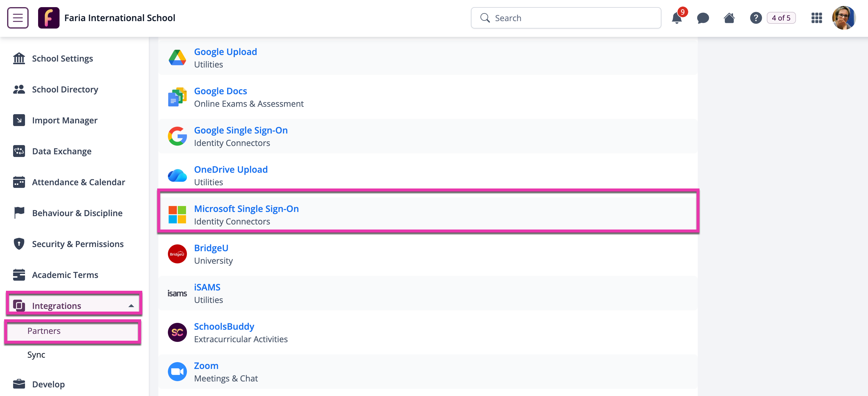Open the help question mark
868x396 pixels.
click(x=756, y=18)
